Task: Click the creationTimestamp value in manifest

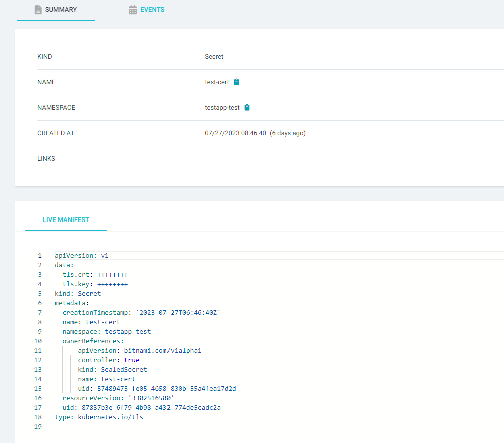Action: click(178, 313)
